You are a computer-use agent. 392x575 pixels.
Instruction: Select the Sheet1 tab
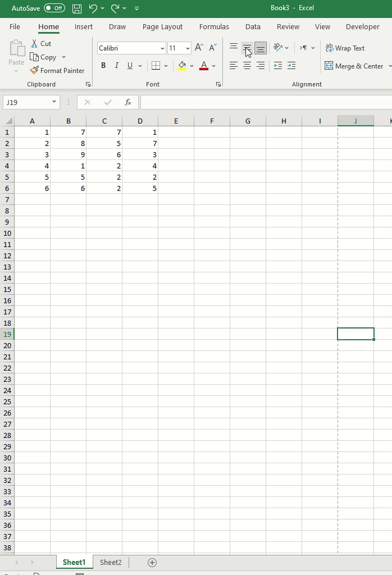(74, 562)
